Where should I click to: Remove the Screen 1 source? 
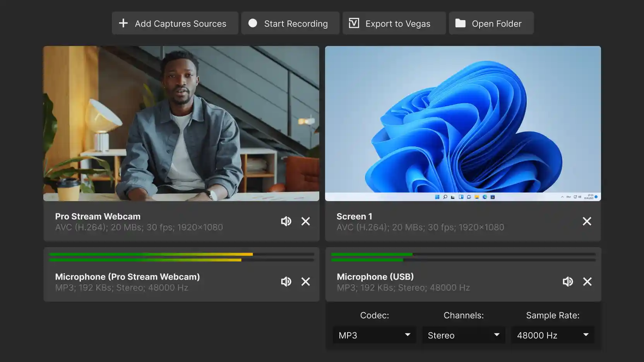coord(587,221)
